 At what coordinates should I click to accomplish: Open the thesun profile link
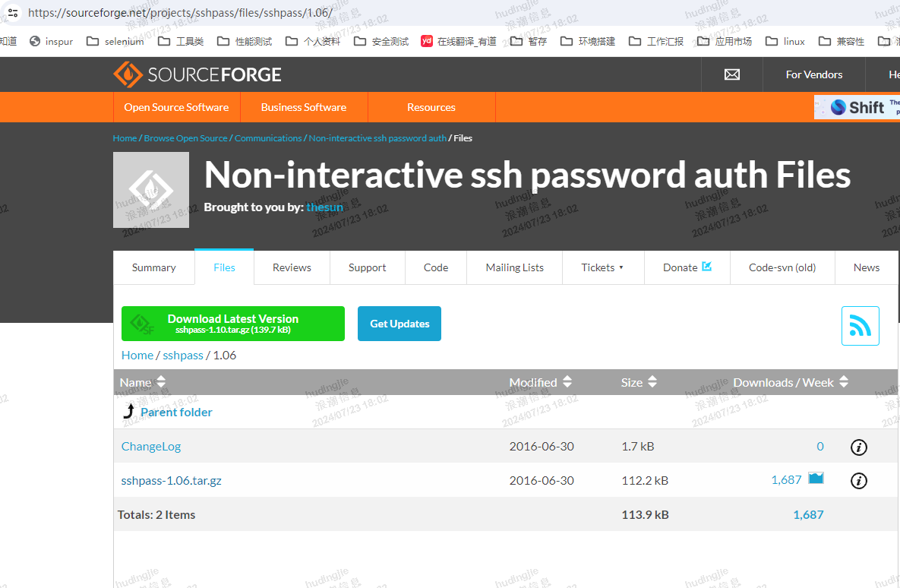(324, 207)
